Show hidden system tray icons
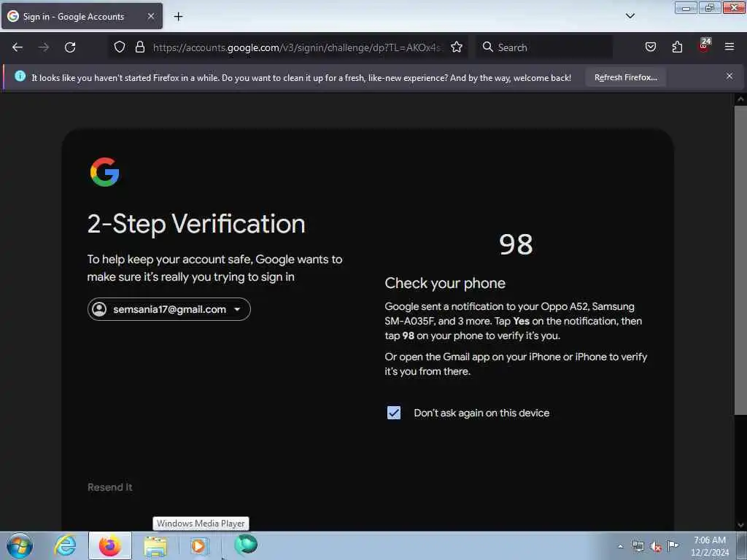Image resolution: width=747 pixels, height=560 pixels. pos(620,546)
